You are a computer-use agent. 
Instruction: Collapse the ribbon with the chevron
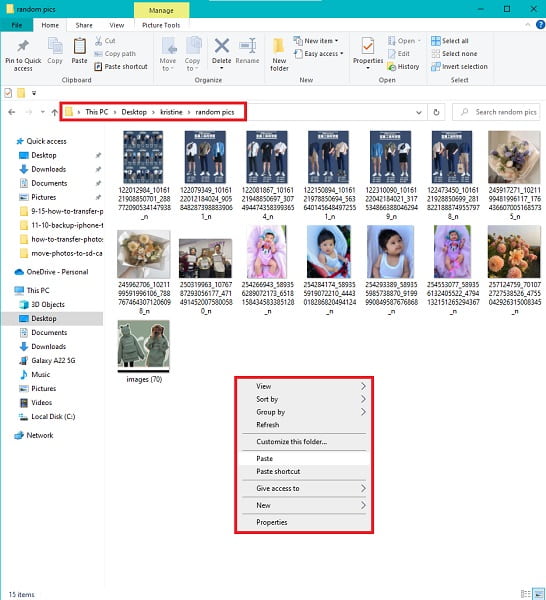(528, 25)
